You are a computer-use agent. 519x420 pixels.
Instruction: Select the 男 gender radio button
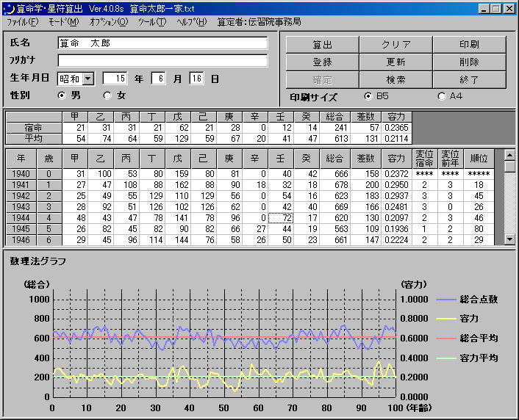(62, 95)
